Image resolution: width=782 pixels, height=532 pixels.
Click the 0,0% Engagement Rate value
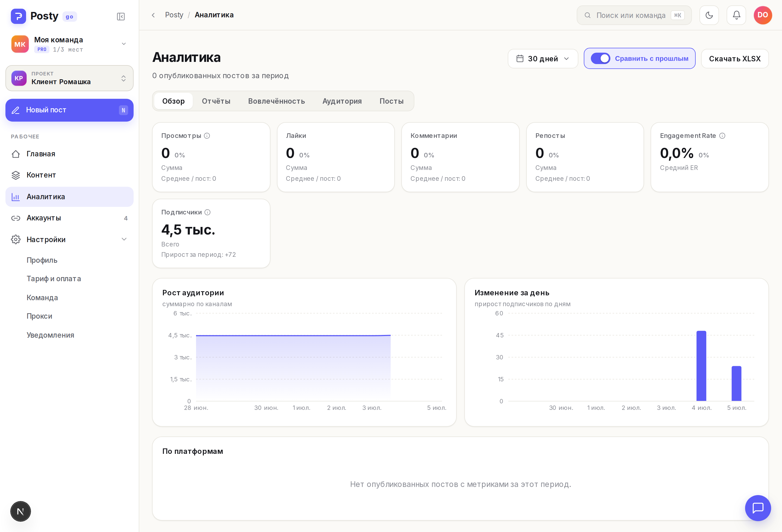click(x=677, y=153)
